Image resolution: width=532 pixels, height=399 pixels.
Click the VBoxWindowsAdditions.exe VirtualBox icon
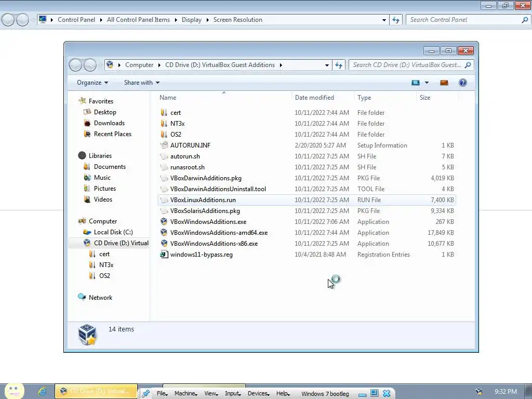(x=164, y=221)
